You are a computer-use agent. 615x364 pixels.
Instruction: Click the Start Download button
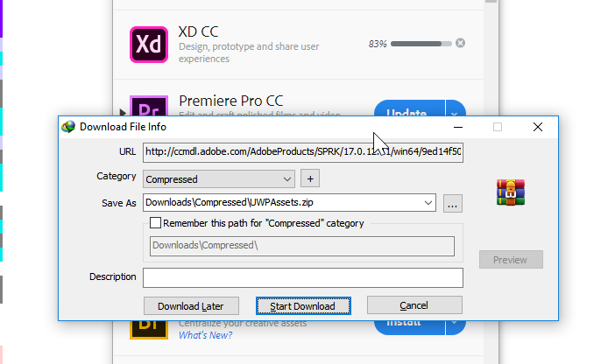pyautogui.click(x=303, y=305)
